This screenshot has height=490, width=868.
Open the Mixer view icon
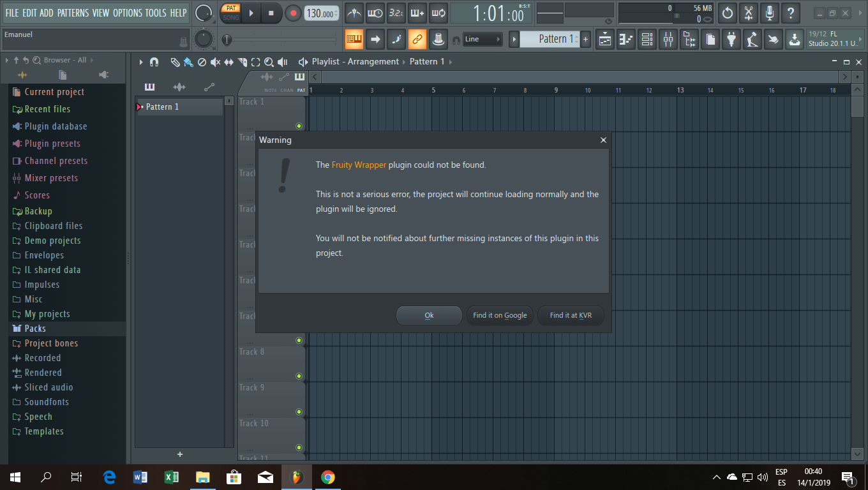668,39
